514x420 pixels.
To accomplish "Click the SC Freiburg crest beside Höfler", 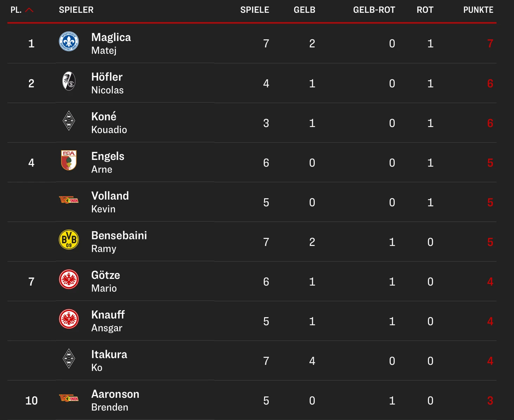I will click(x=69, y=81).
